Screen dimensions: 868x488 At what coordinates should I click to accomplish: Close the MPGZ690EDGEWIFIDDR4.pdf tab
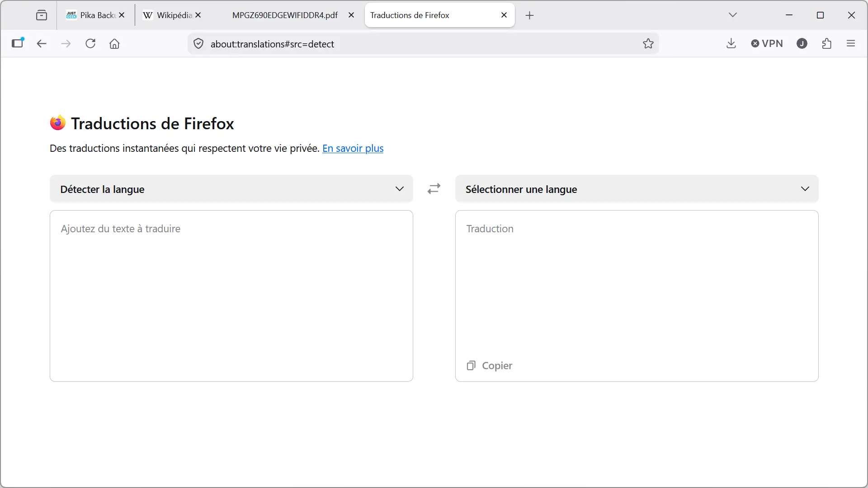coord(351,15)
